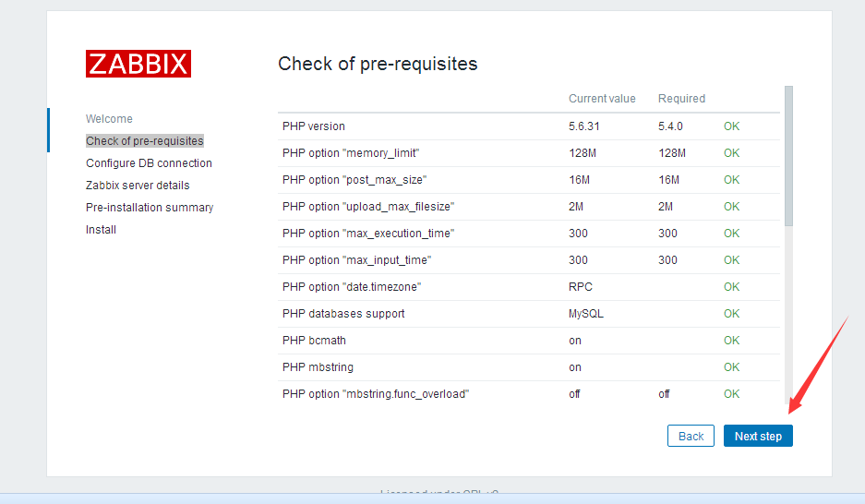
Task: Open Pre-installation summary step
Action: pyautogui.click(x=150, y=208)
